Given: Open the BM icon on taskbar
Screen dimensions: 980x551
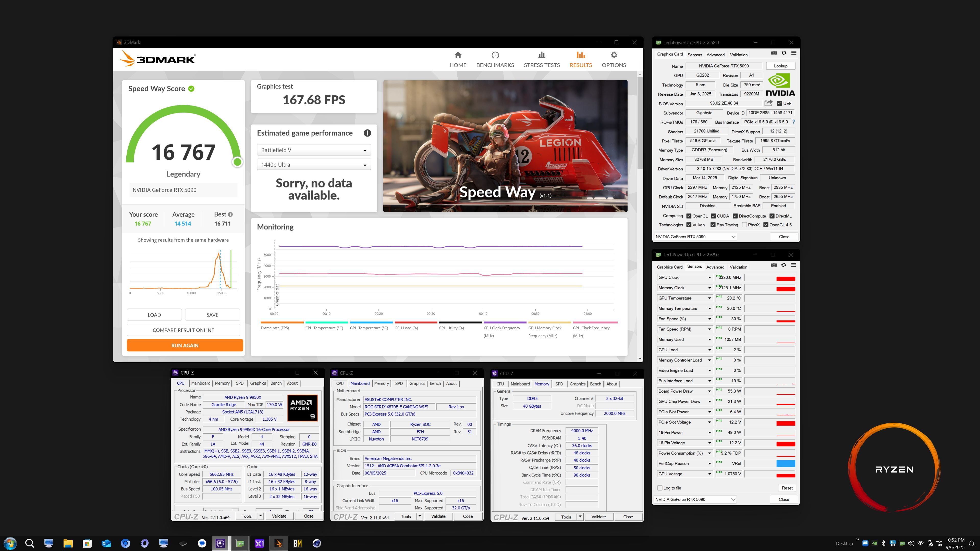Looking at the screenshot, I should pos(298,543).
